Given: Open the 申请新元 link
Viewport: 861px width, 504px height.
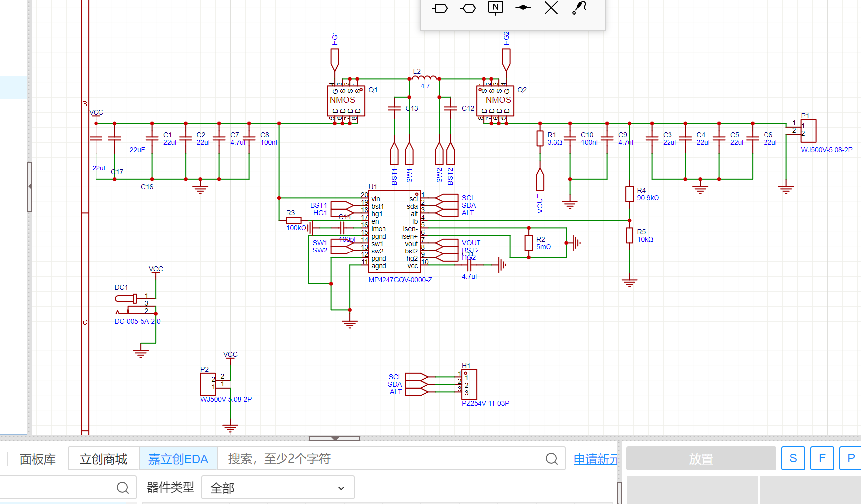Looking at the screenshot, I should click(595, 459).
